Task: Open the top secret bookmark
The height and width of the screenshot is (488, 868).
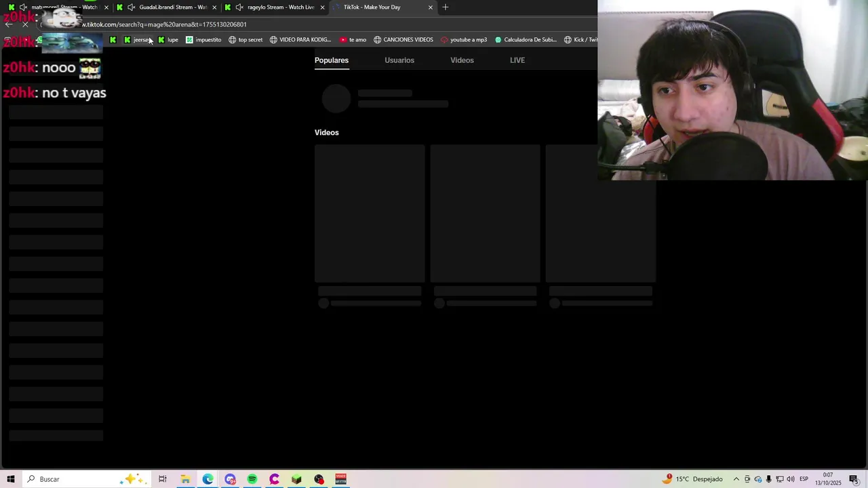Action: (x=245, y=39)
